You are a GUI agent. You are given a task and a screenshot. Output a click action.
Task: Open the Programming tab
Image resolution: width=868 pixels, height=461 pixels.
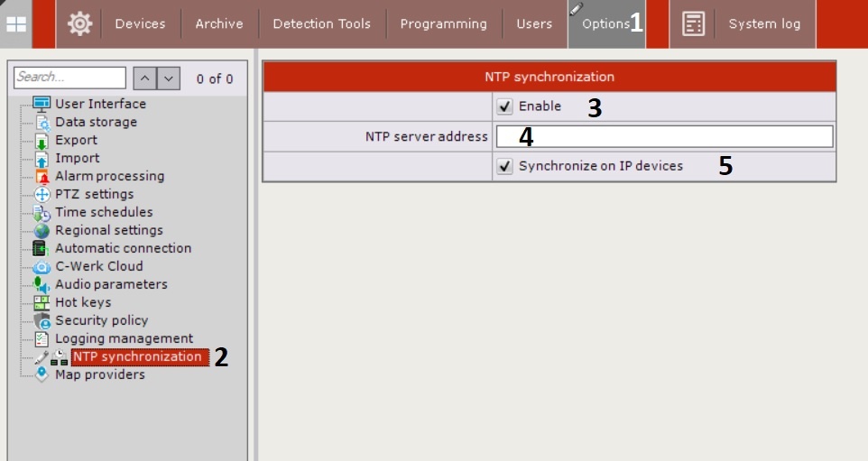(443, 24)
